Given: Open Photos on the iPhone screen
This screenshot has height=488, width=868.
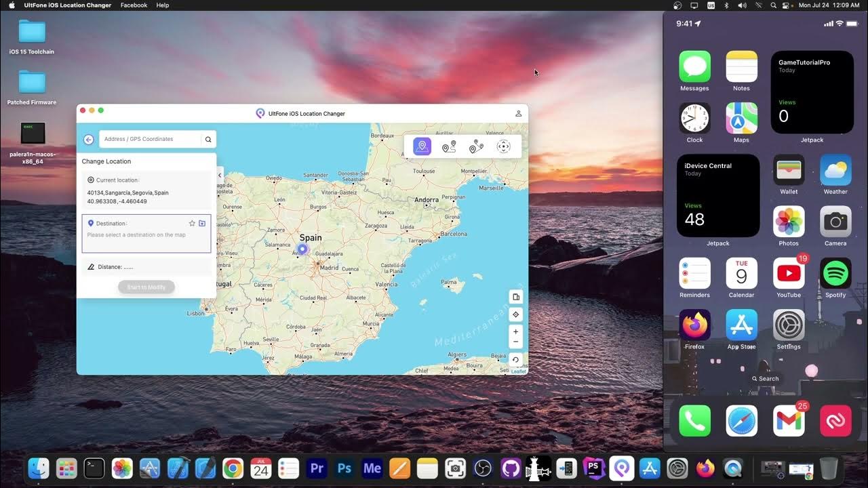Looking at the screenshot, I should pos(789,222).
